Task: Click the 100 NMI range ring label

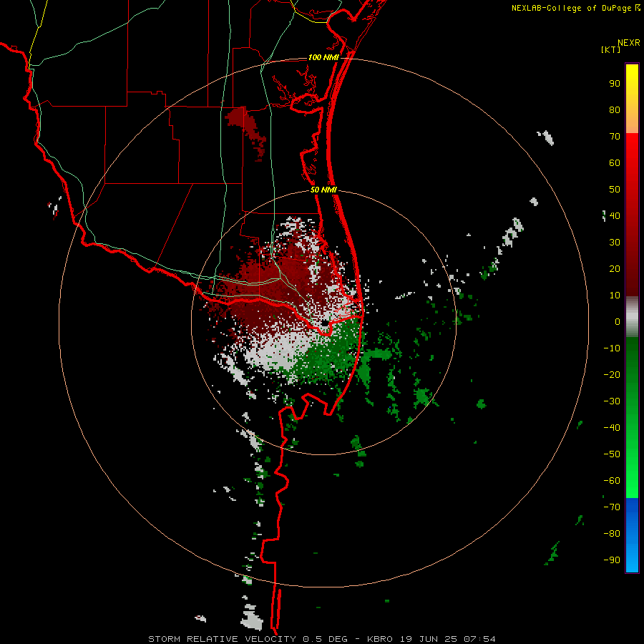Action: tap(323, 57)
